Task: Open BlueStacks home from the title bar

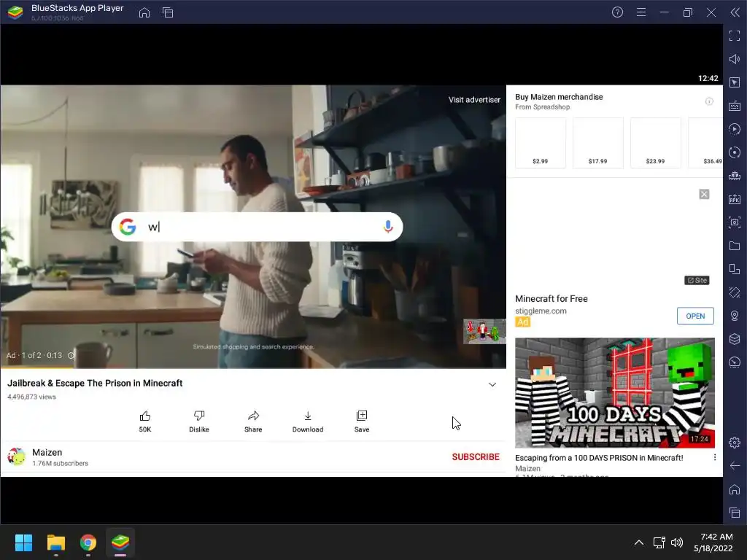Action: click(x=144, y=13)
